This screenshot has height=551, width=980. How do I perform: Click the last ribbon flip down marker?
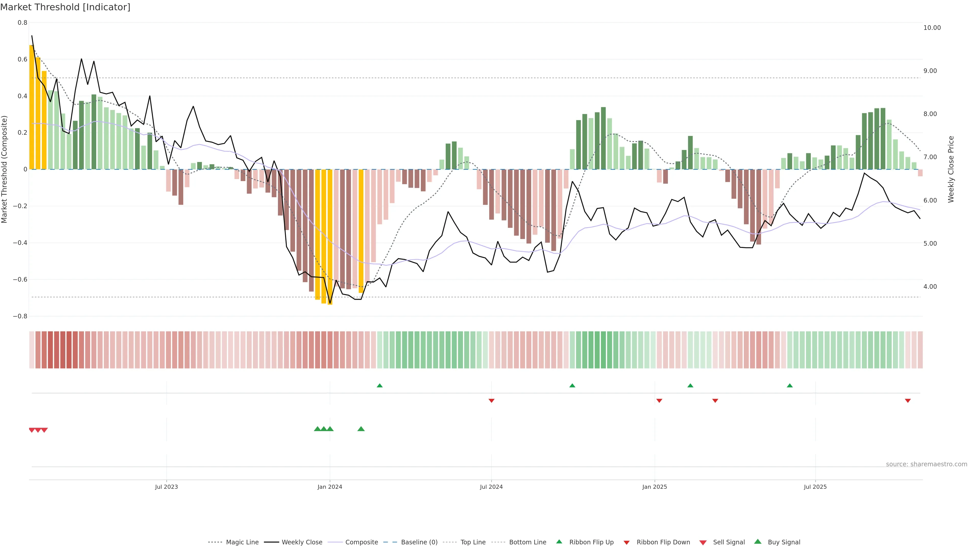[x=908, y=401]
